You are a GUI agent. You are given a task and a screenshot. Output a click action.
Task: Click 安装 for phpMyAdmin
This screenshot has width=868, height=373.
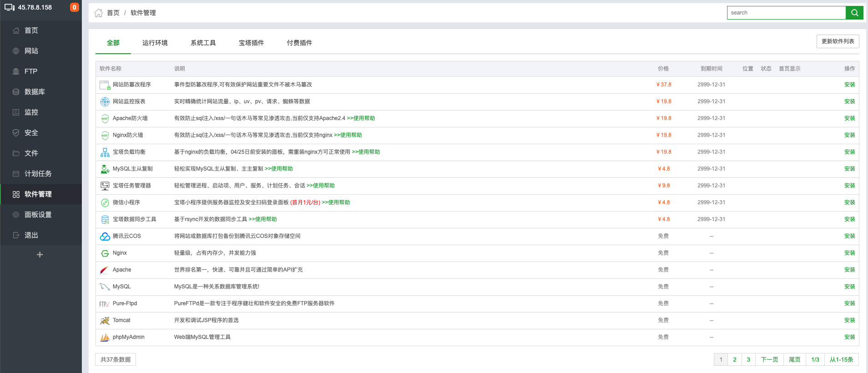pos(849,337)
